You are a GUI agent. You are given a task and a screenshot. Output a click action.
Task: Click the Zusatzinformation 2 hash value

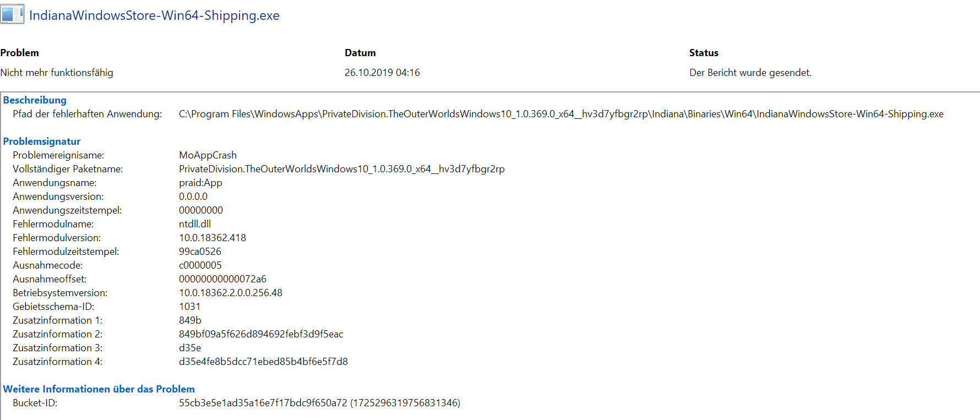(261, 334)
